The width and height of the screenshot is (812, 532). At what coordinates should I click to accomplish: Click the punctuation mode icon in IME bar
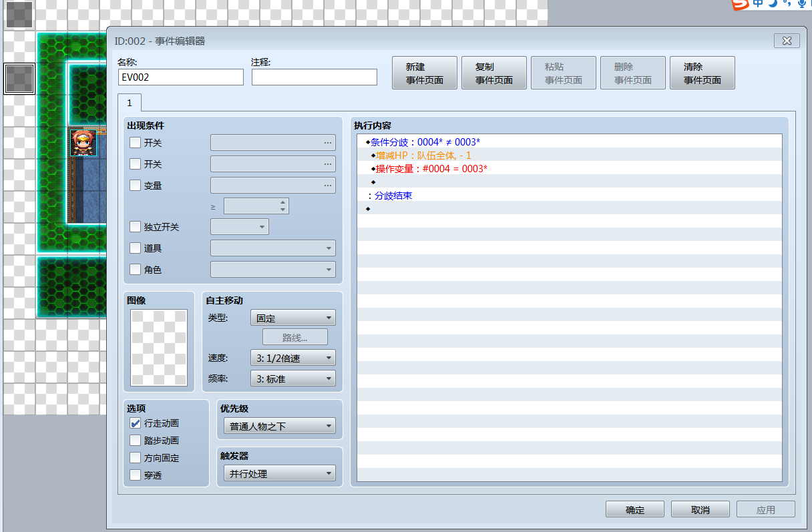tap(787, 4)
